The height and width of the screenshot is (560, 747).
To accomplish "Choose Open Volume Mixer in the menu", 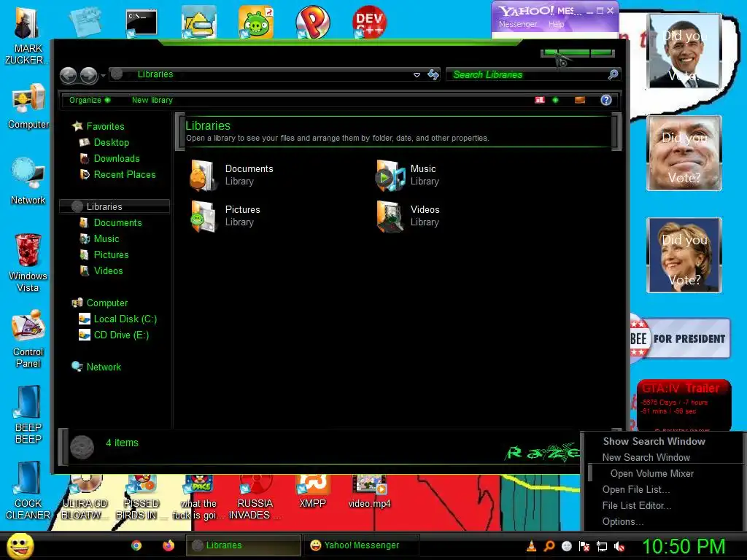I will pos(651,474).
